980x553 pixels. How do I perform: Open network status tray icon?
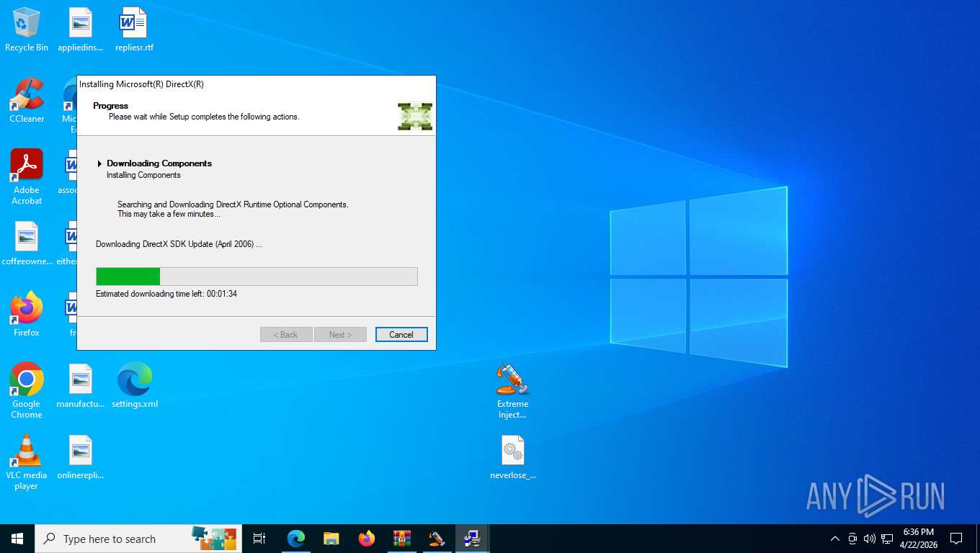click(x=887, y=539)
